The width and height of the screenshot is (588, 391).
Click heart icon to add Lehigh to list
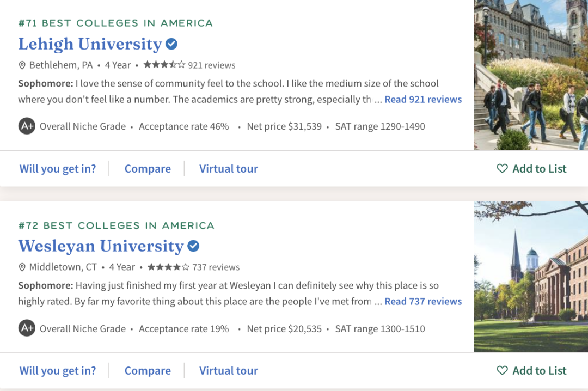click(502, 169)
